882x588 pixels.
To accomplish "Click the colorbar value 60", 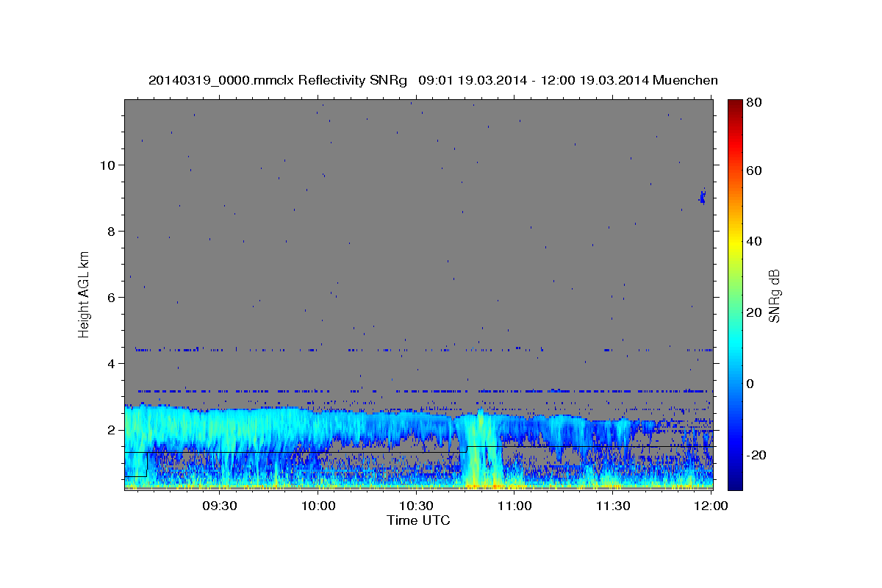I will click(x=753, y=171).
